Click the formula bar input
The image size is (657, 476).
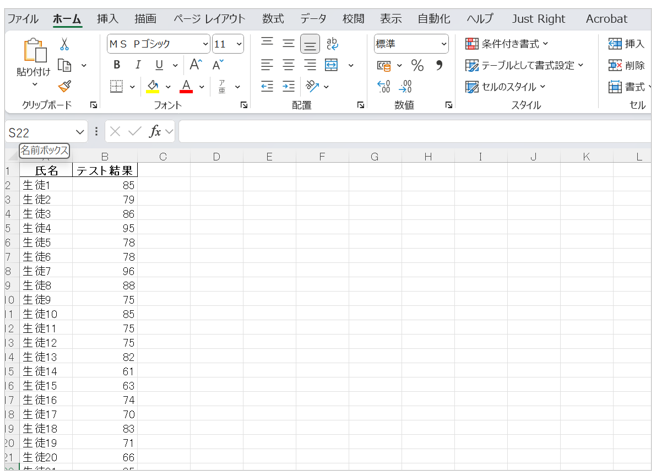(415, 132)
